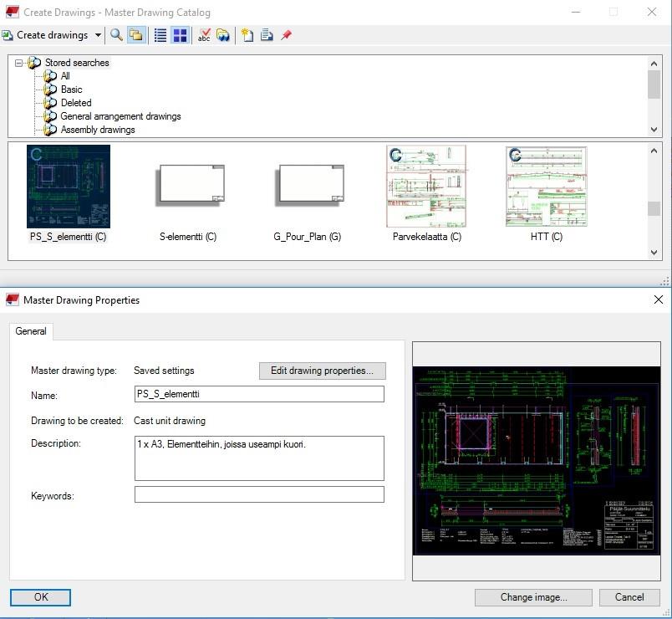
Task: Click the drawing preview image
Action: [536, 461]
